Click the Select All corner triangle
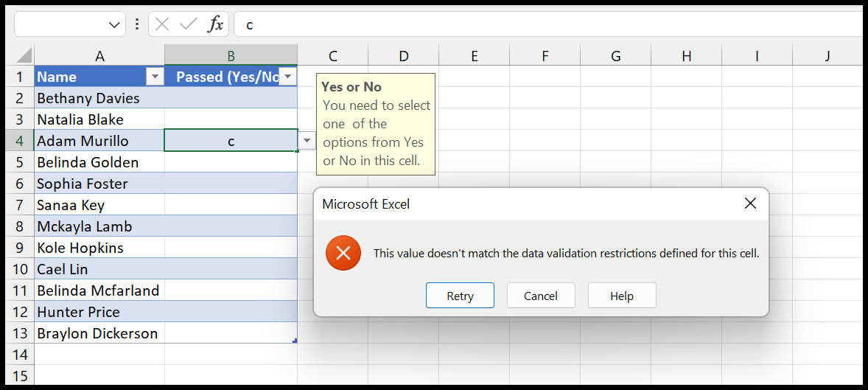This screenshot has height=390, width=868. pyautogui.click(x=24, y=56)
